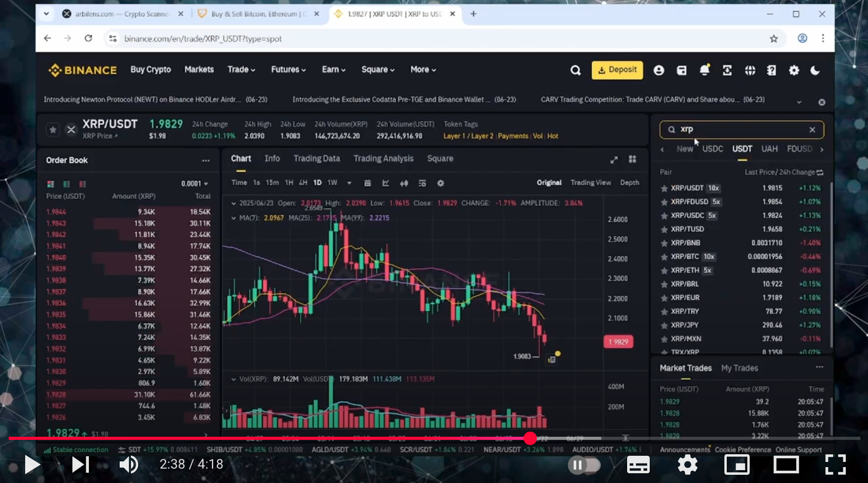
Task: Click XRP Price link
Action: click(x=100, y=136)
